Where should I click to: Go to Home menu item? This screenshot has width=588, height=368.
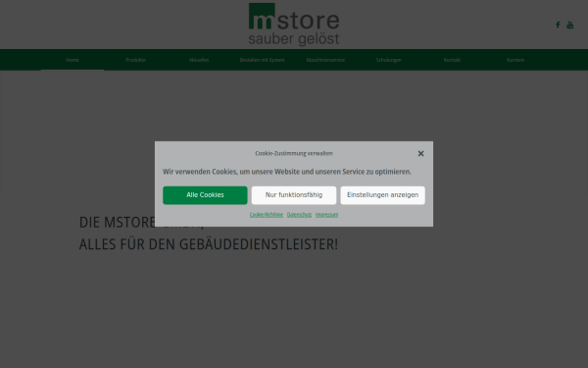(x=73, y=60)
